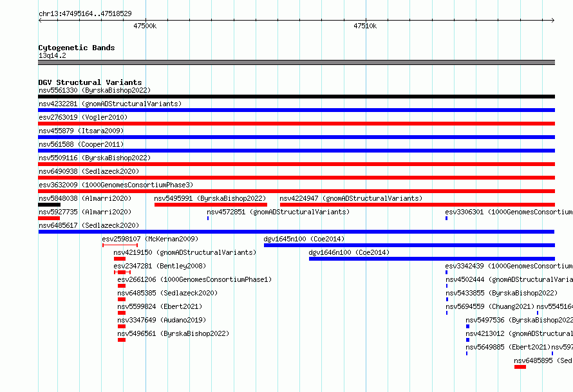The image size is (573, 392).
Task: Select nsv5509116 (ByrskaBishop2022) variant label
Action: coord(95,158)
